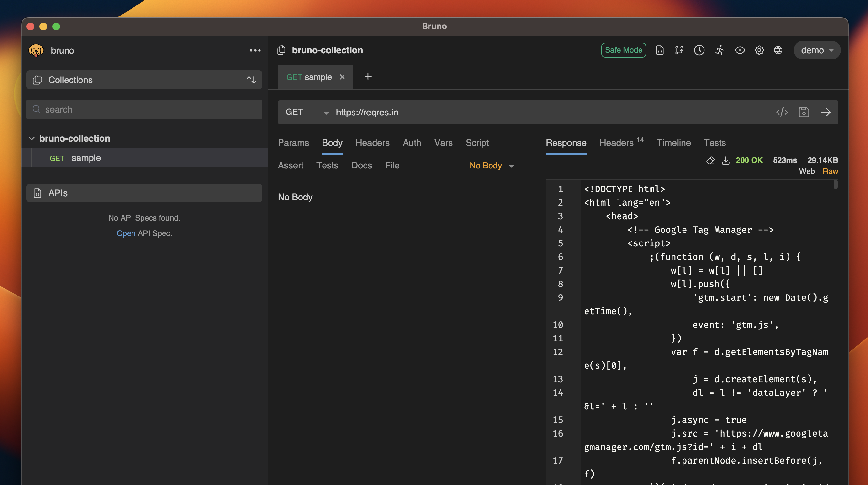Open the demo environment dropdown
The image size is (868, 485).
pyautogui.click(x=817, y=50)
